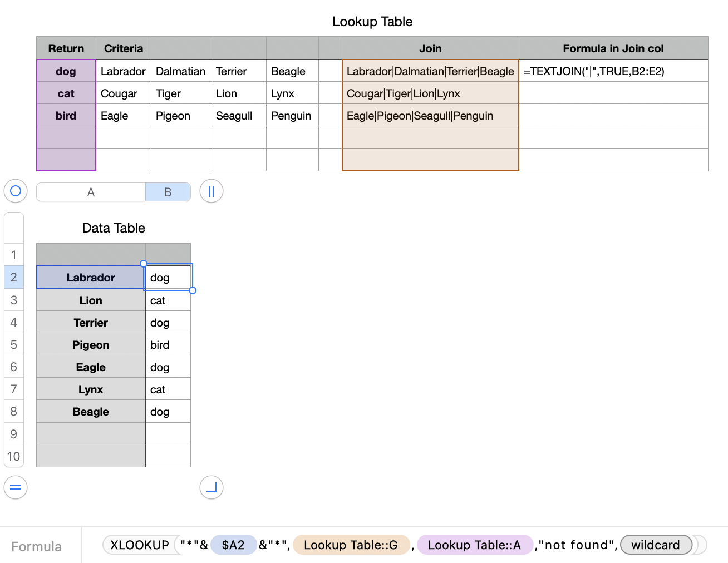Click the table select circle handle
The height and width of the screenshot is (563, 728).
16,191
